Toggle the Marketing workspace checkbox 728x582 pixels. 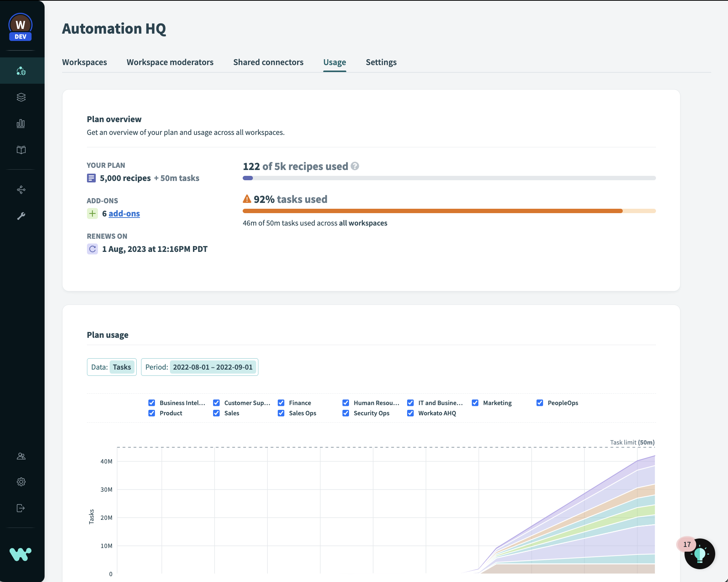(x=475, y=403)
